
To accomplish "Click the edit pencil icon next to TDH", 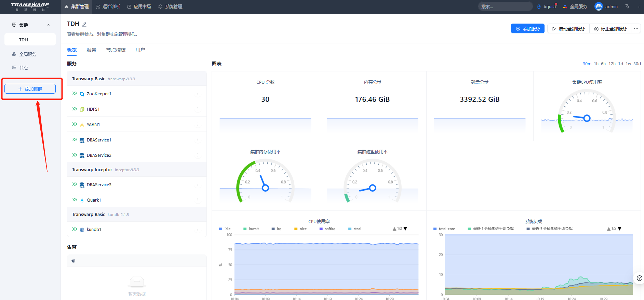I will pyautogui.click(x=84, y=24).
